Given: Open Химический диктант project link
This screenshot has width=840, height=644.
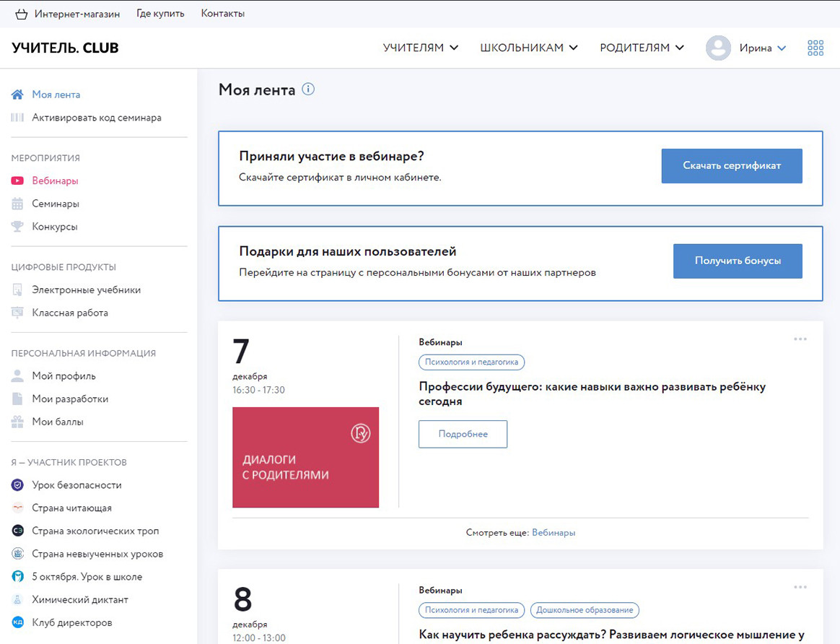Looking at the screenshot, I should [80, 599].
